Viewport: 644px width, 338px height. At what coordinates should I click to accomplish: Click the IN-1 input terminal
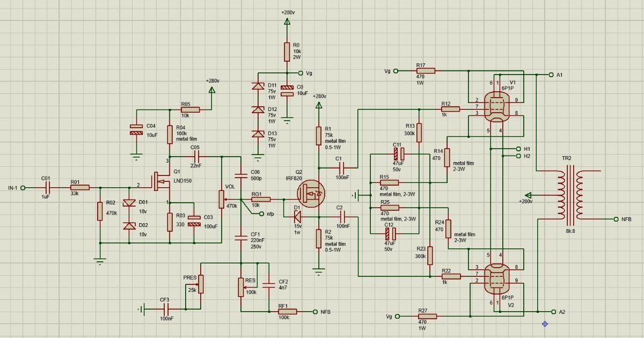[x=23, y=188]
